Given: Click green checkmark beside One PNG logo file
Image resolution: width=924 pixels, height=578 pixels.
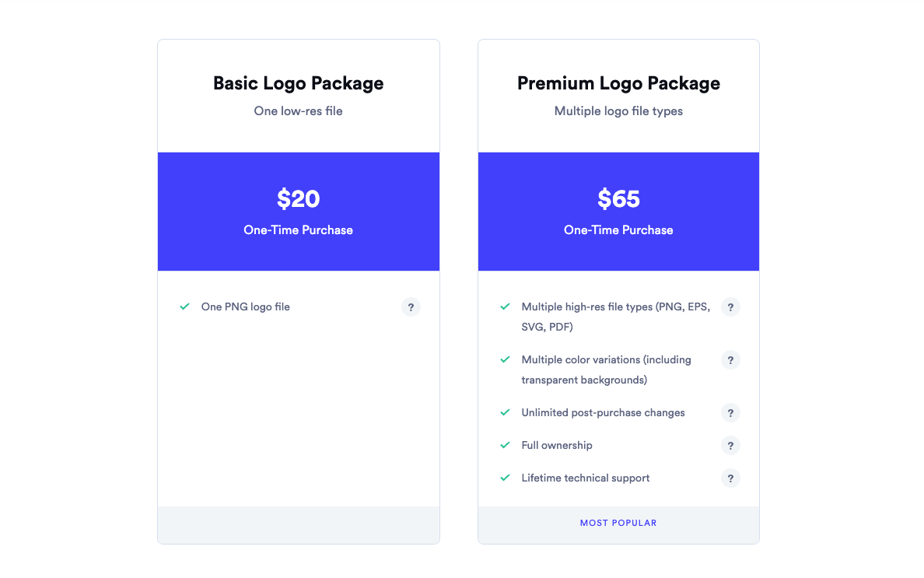Looking at the screenshot, I should (184, 307).
